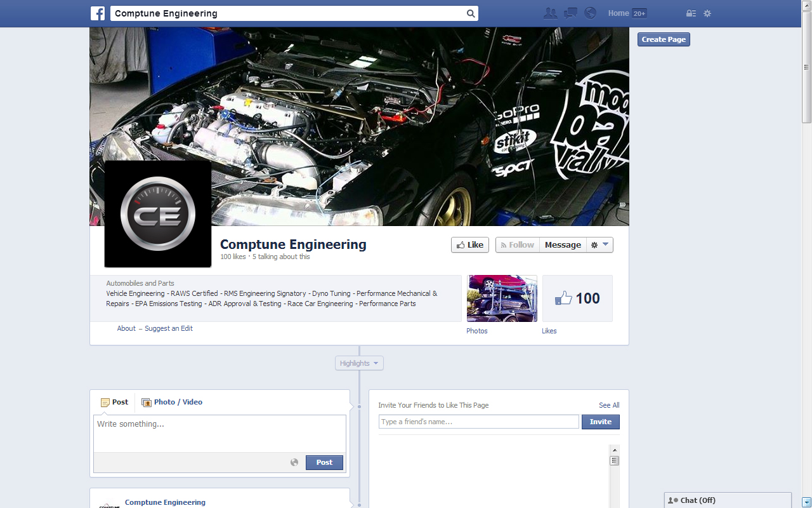
Task: Click the Type a friend's name field
Action: tap(479, 422)
